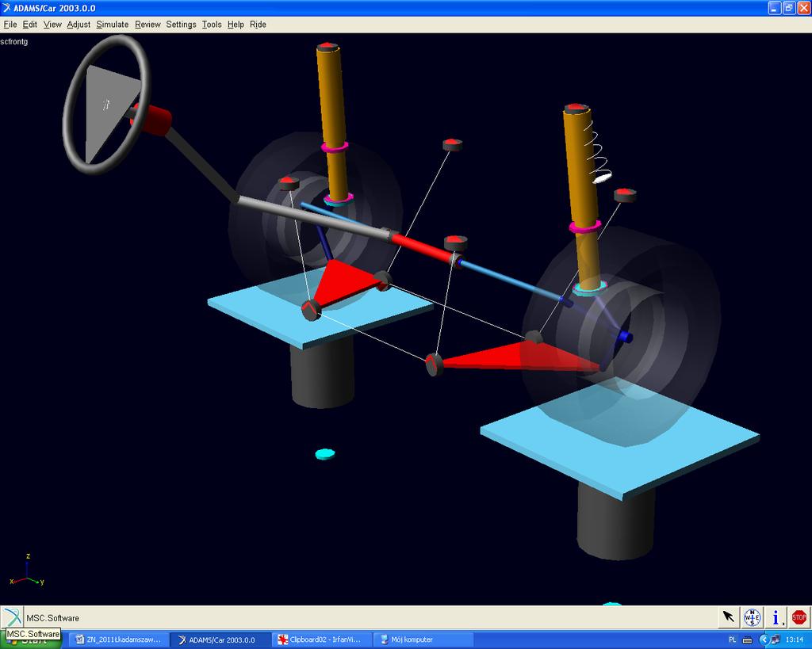Click the select arrow tool icon

[x=729, y=617]
